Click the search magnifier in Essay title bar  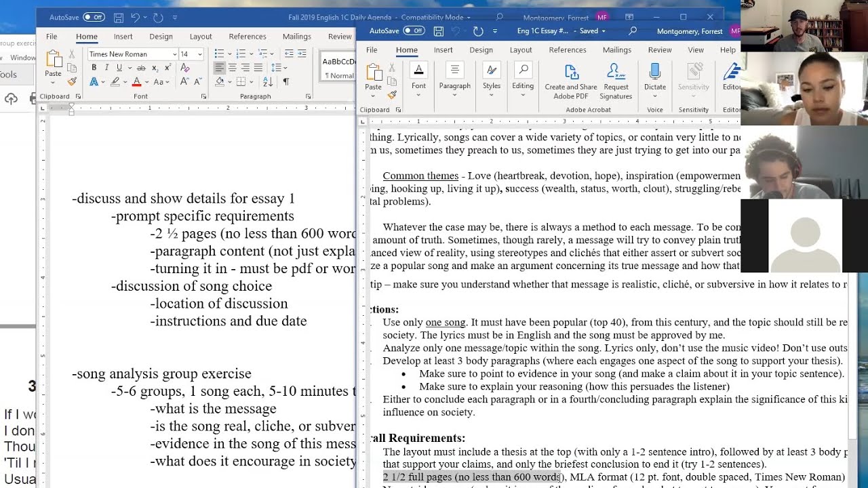[633, 31]
